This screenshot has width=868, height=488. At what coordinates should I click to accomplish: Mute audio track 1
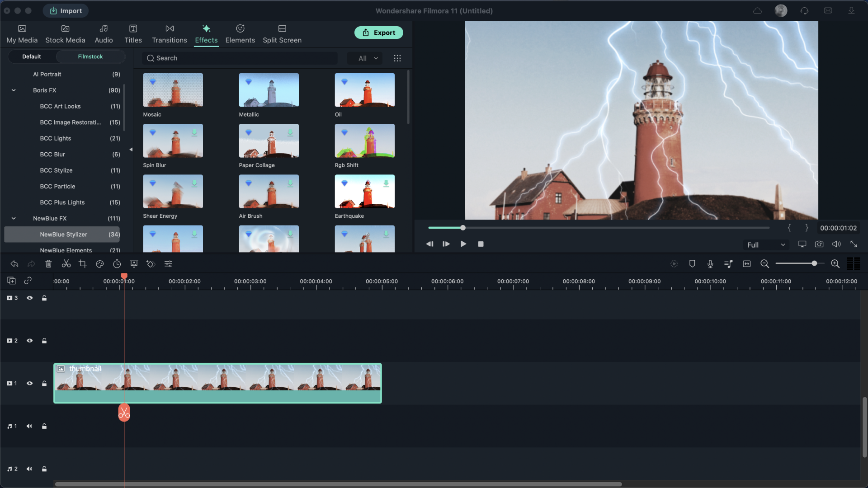point(29,426)
